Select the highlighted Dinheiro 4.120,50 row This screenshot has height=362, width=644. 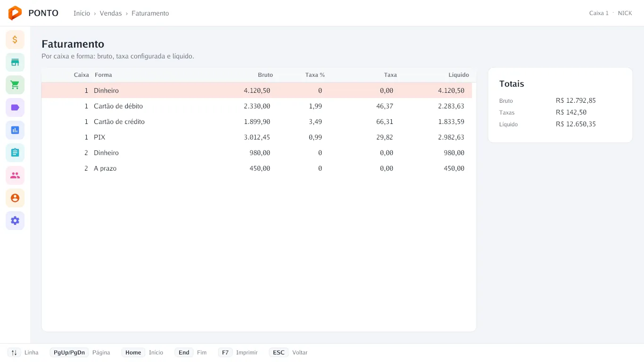click(x=257, y=90)
